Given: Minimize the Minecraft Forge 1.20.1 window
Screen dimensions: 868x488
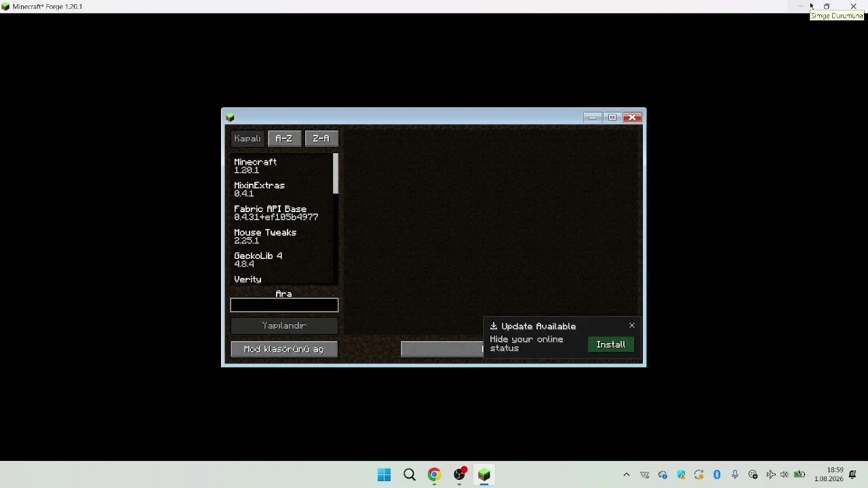Looking at the screenshot, I should [800, 6].
